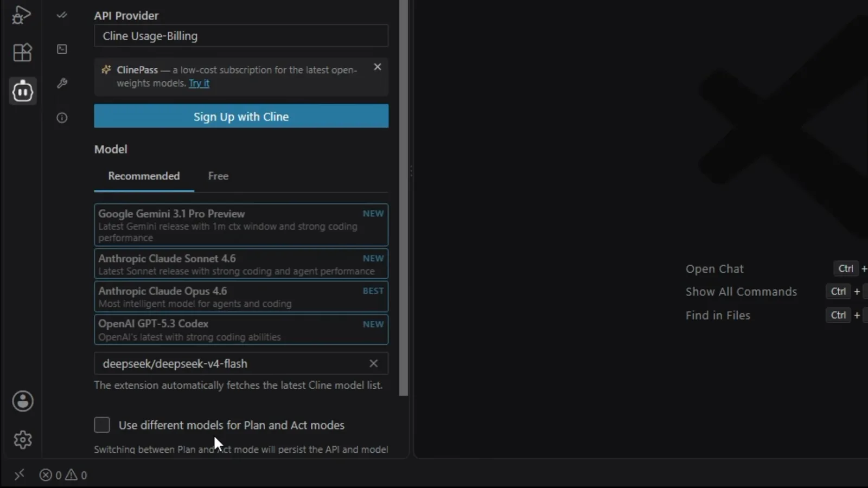This screenshot has width=868, height=488.
Task: Choose Anthropic Claude Opus 4.6 model
Action: point(241,297)
